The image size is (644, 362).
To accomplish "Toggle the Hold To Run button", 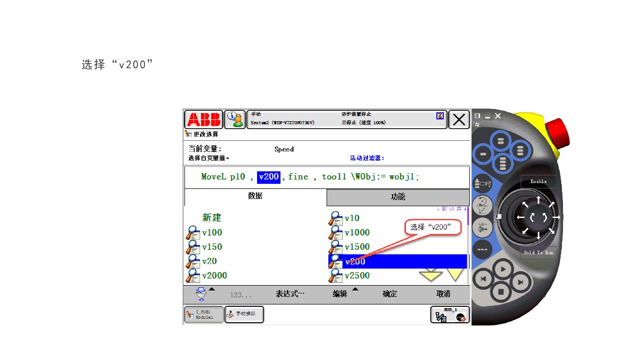I will (x=538, y=253).
